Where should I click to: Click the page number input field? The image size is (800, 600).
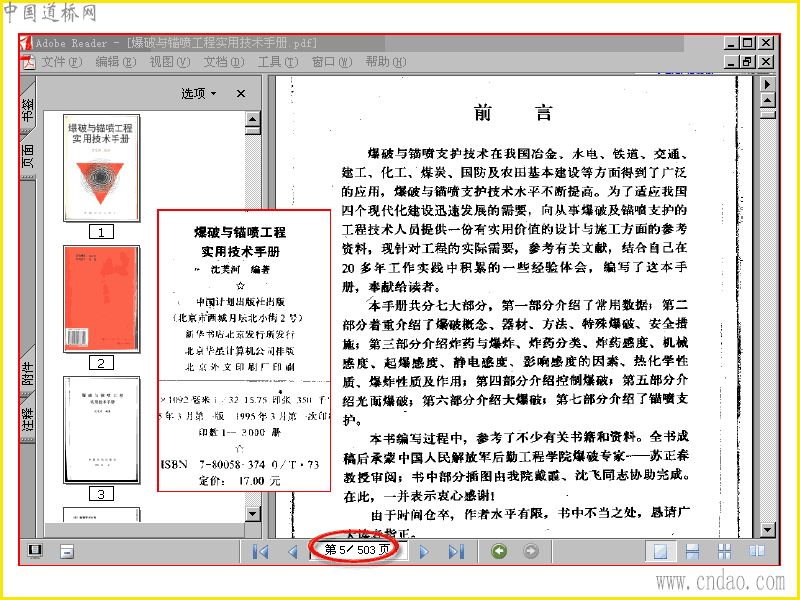pyautogui.click(x=357, y=550)
